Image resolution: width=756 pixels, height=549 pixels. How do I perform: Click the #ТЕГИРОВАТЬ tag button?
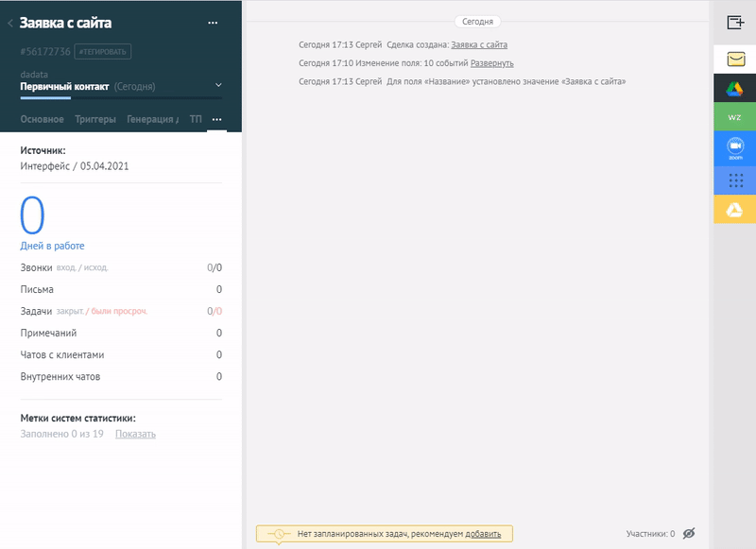click(x=103, y=52)
